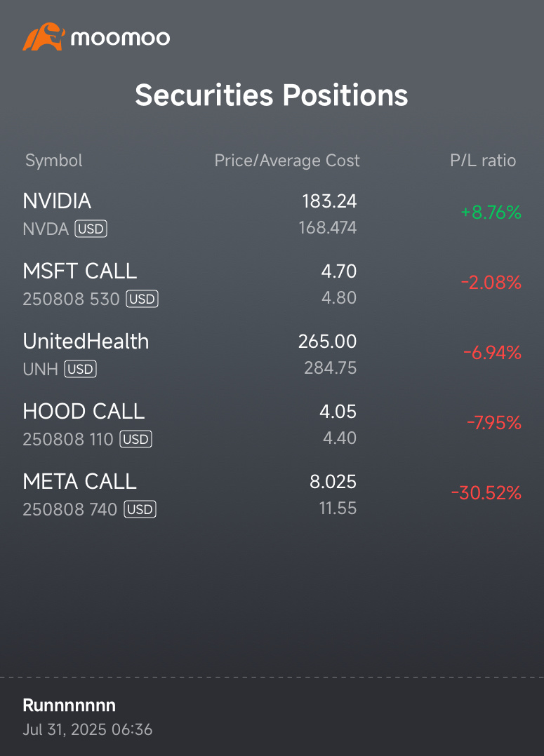
Task: Click the -30.52% META P/L value
Action: point(486,493)
